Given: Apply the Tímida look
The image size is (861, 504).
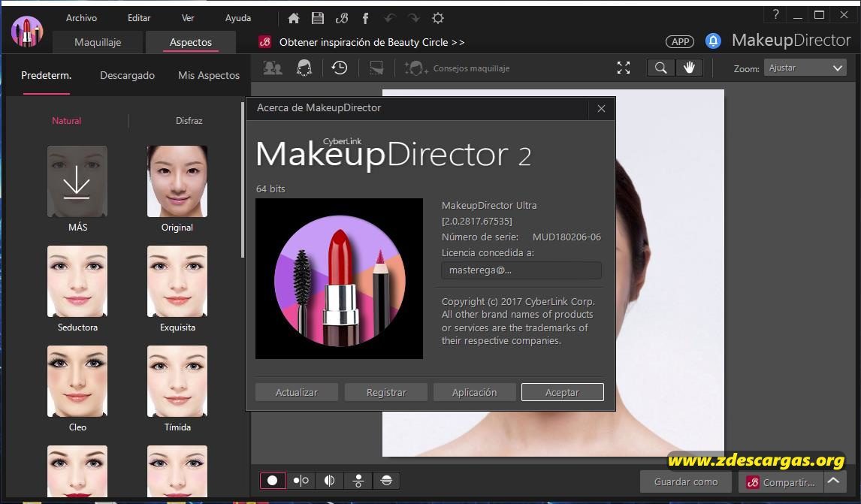Looking at the screenshot, I should point(177,381).
